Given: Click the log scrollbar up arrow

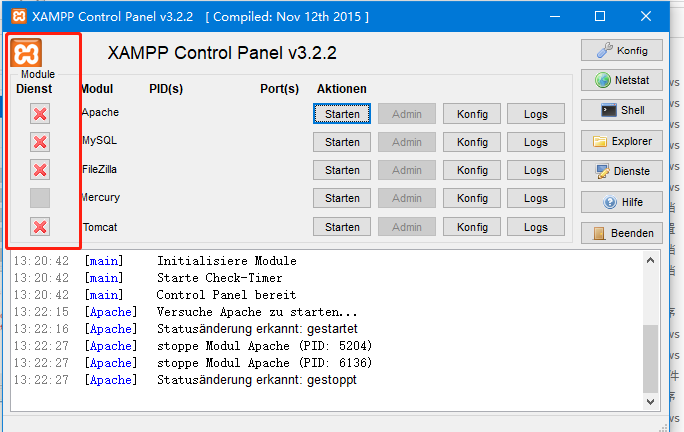Looking at the screenshot, I should pyautogui.click(x=650, y=260).
